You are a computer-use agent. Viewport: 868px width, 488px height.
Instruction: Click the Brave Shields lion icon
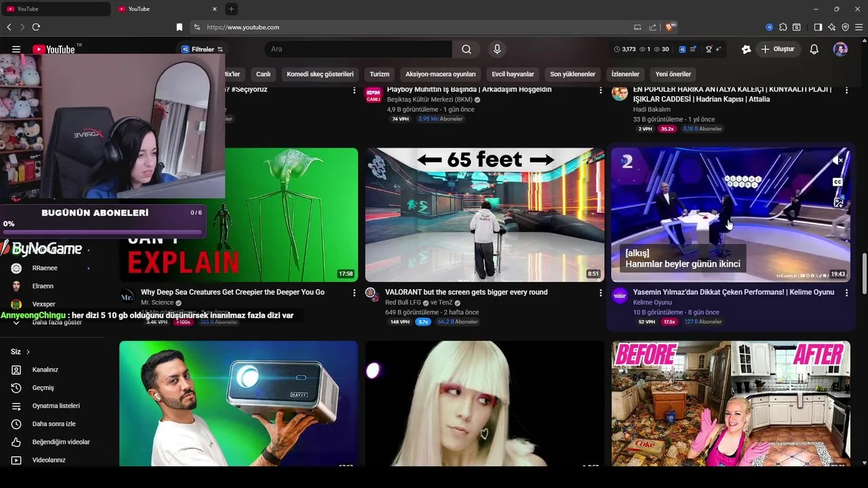click(670, 27)
